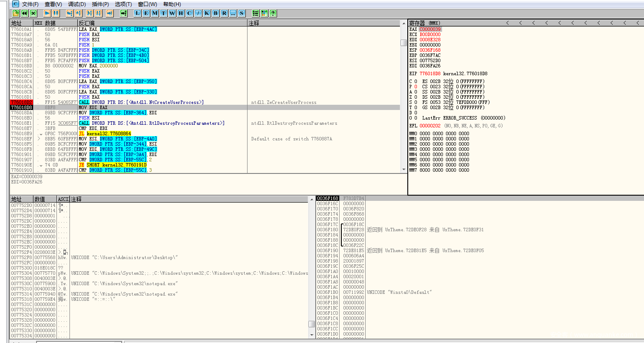Show Breakpoints window with B button
The width and height of the screenshot is (644, 343).
(215, 13)
